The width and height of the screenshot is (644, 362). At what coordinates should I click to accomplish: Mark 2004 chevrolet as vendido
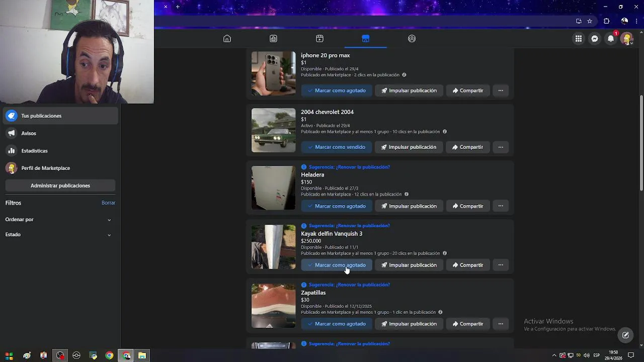pyautogui.click(x=337, y=147)
